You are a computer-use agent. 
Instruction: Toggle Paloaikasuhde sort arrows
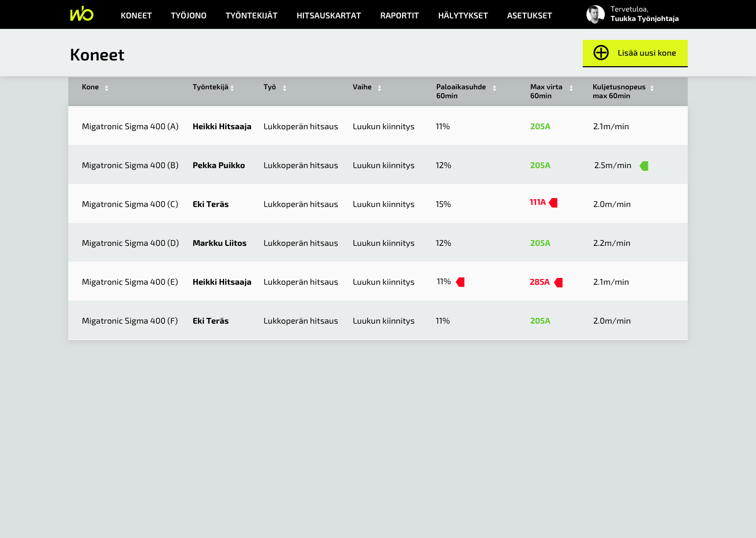click(x=494, y=88)
